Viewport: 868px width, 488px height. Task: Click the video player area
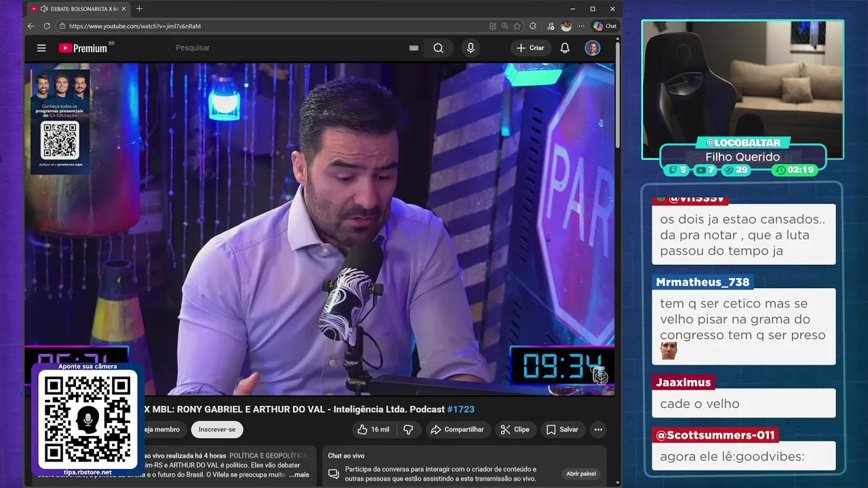pyautogui.click(x=319, y=229)
